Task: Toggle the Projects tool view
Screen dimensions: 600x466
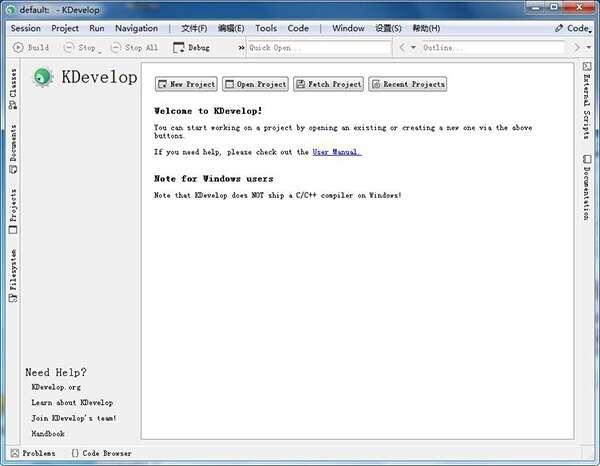Action: tap(13, 210)
